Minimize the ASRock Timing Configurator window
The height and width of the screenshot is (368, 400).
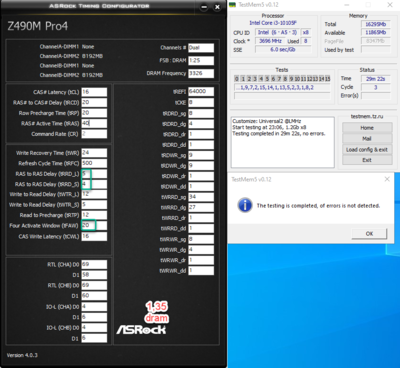[x=204, y=7]
